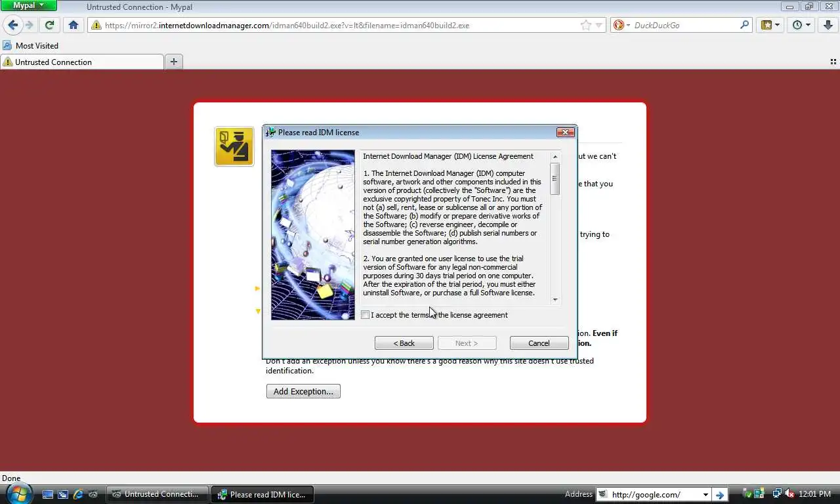Click the taskbar Address Go arrow
This screenshot has width=840, height=504.
[720, 494]
